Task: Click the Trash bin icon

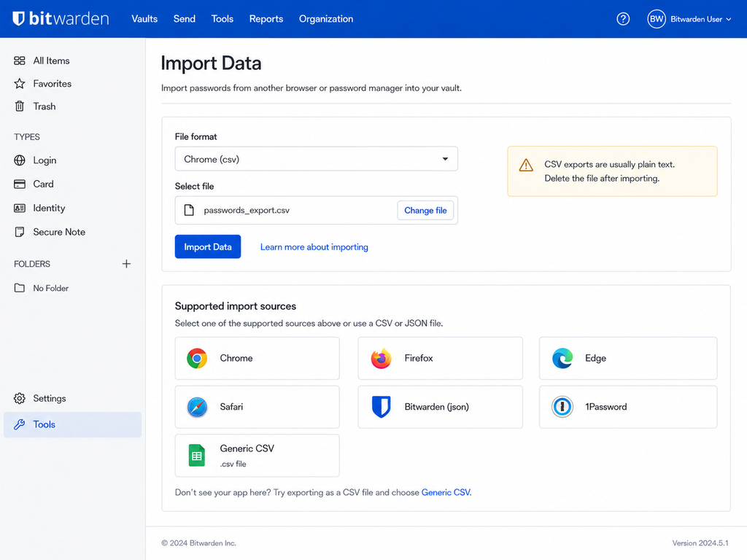Action: click(20, 106)
